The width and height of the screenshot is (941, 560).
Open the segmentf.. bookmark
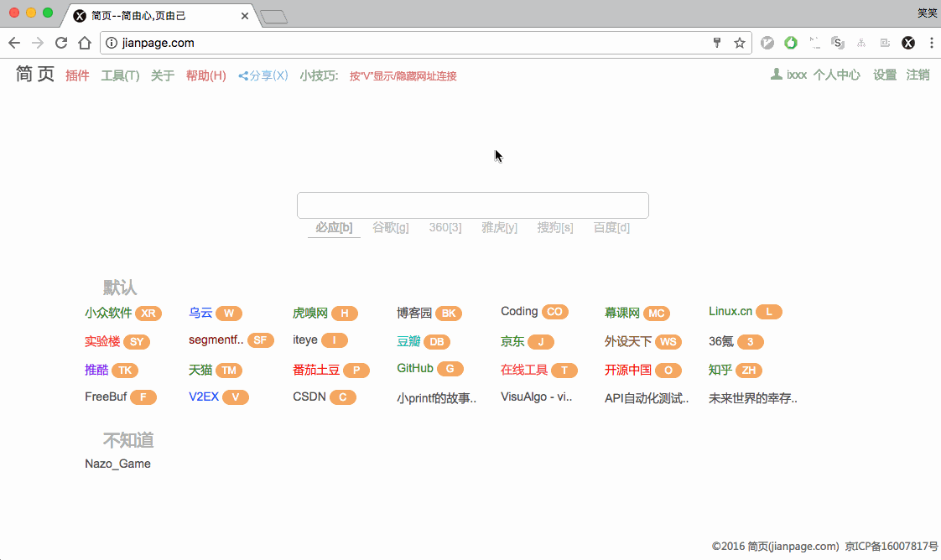tap(216, 340)
